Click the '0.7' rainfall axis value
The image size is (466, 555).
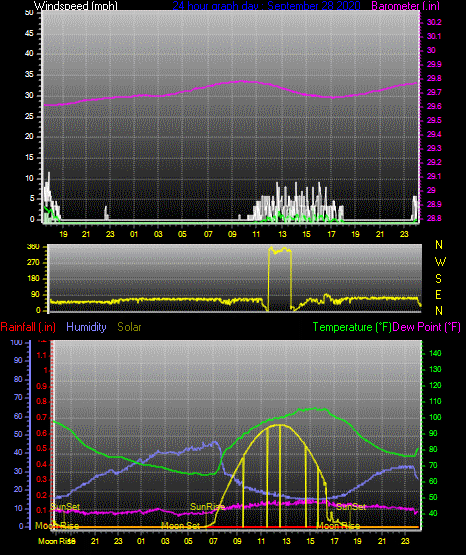click(42, 418)
